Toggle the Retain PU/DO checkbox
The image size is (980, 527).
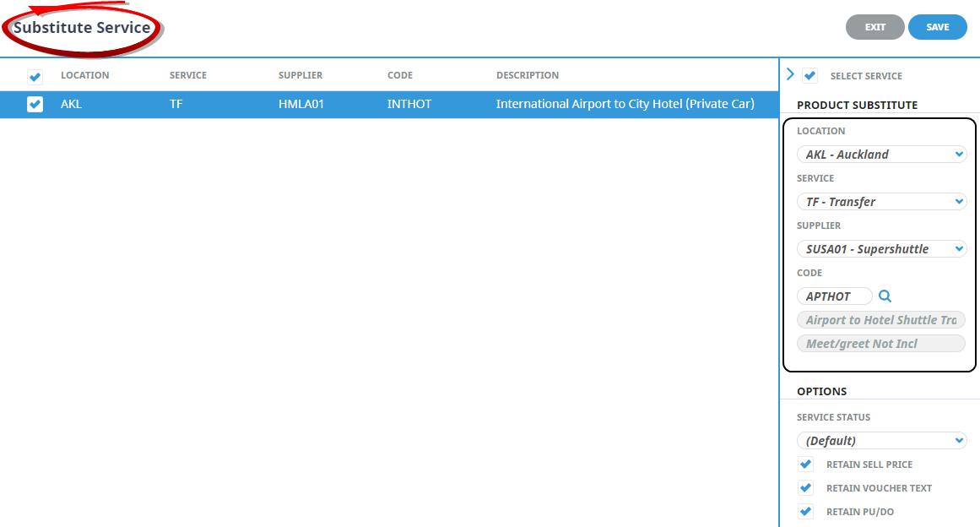(806, 512)
